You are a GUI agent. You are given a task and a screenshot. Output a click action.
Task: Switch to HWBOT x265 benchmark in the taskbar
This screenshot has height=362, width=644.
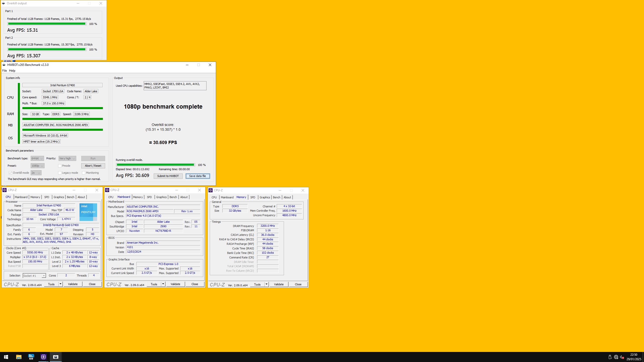(56, 357)
